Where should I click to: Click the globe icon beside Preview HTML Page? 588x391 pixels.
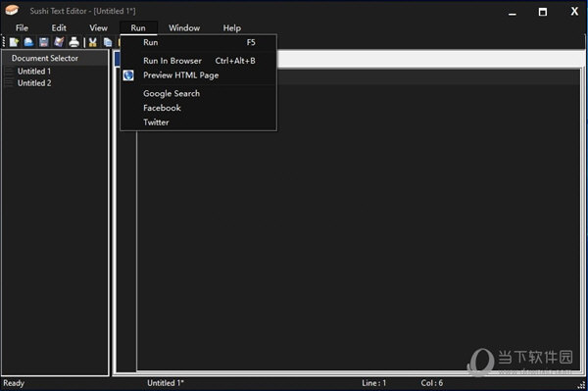click(x=128, y=75)
